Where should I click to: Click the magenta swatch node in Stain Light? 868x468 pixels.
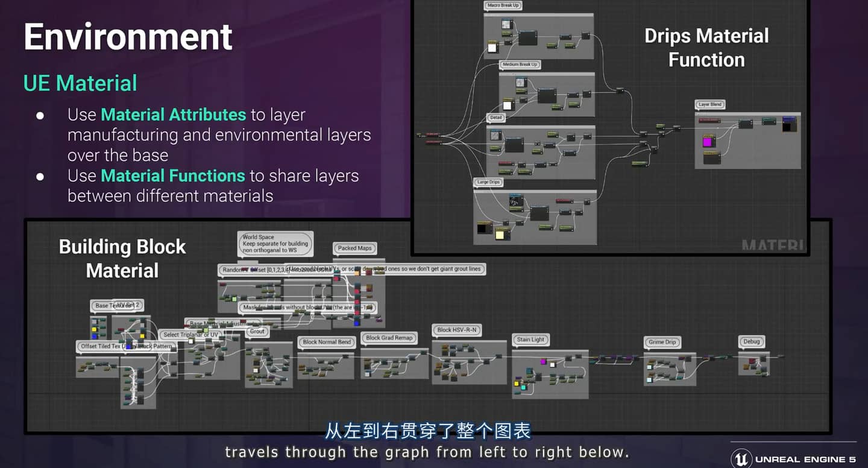point(543,362)
